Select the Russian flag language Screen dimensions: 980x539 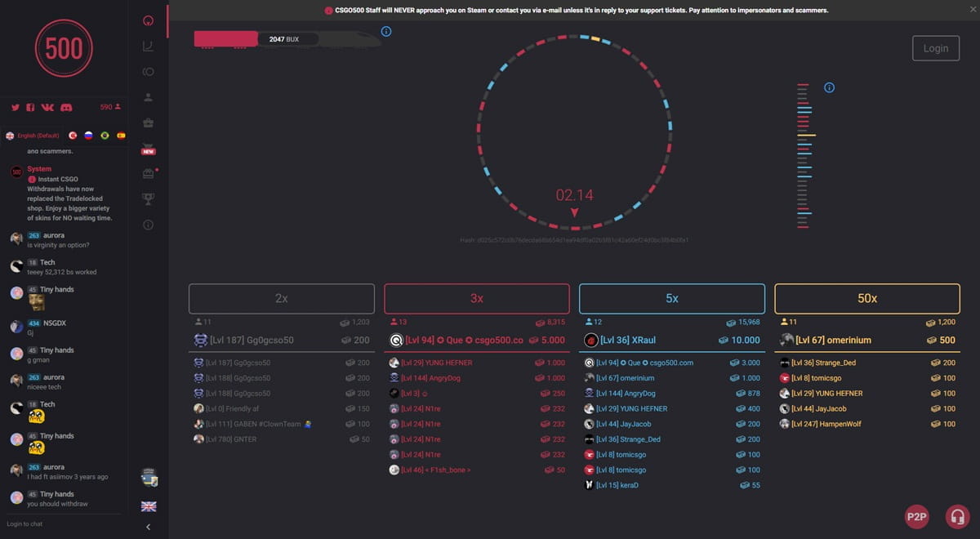88,135
